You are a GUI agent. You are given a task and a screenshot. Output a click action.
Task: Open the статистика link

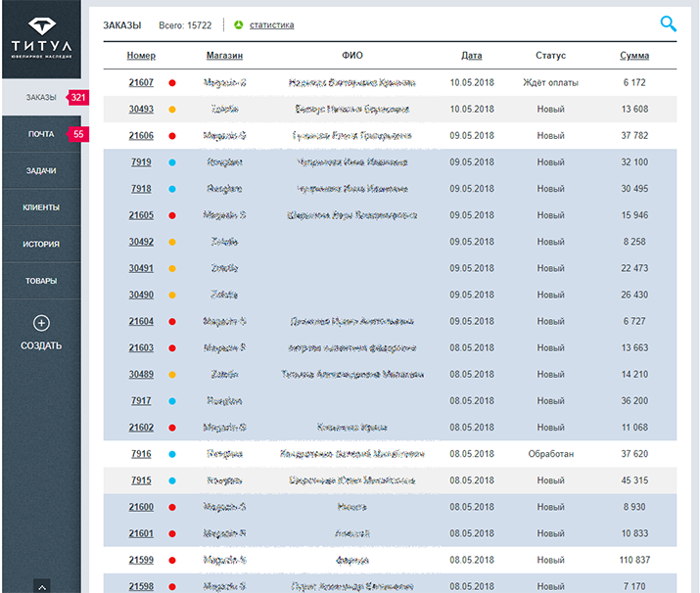[x=271, y=25]
